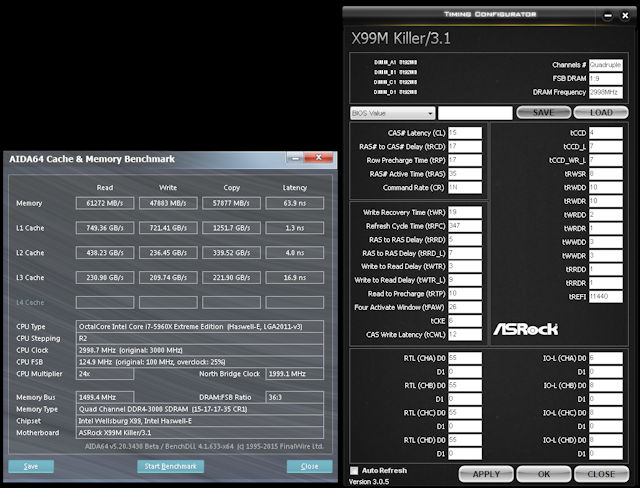Image resolution: width=640 pixels, height=488 pixels.
Task: Select the CAS Write Latency (tCWL) field
Action: pos(465,335)
